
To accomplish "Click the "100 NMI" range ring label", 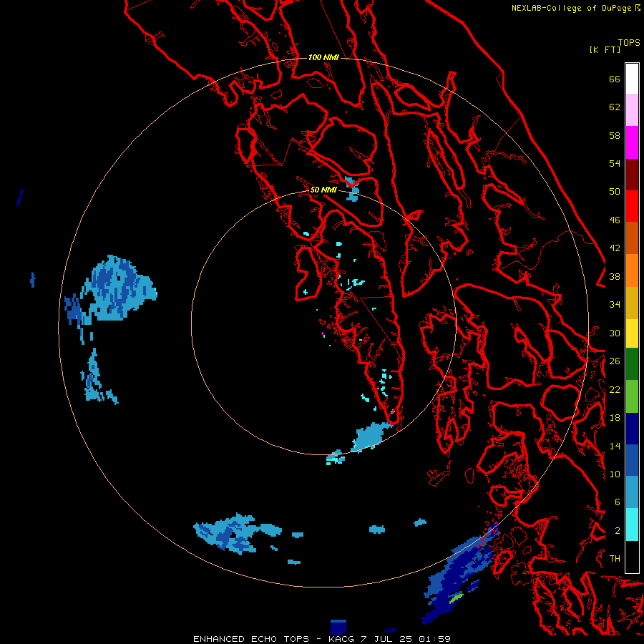I will (323, 57).
